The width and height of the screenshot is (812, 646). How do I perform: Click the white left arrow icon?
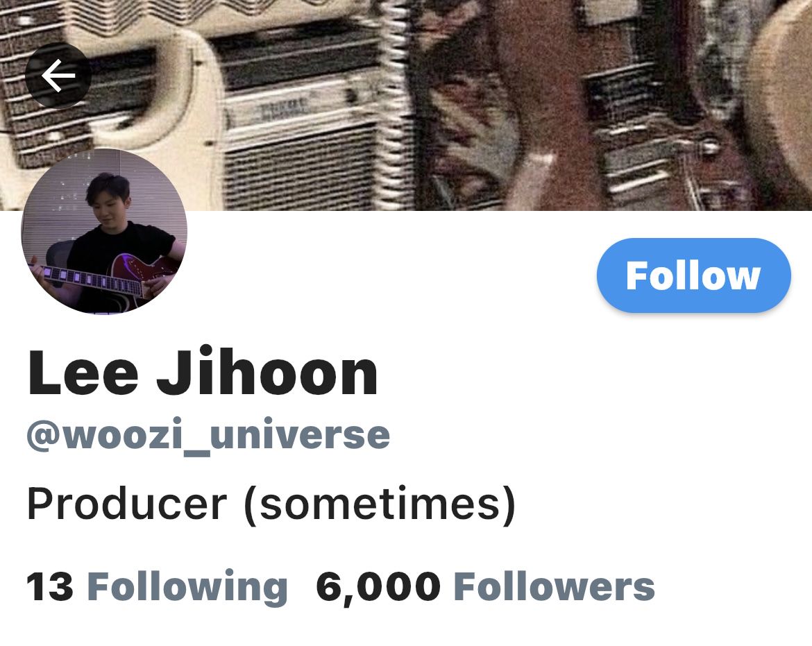pyautogui.click(x=58, y=76)
